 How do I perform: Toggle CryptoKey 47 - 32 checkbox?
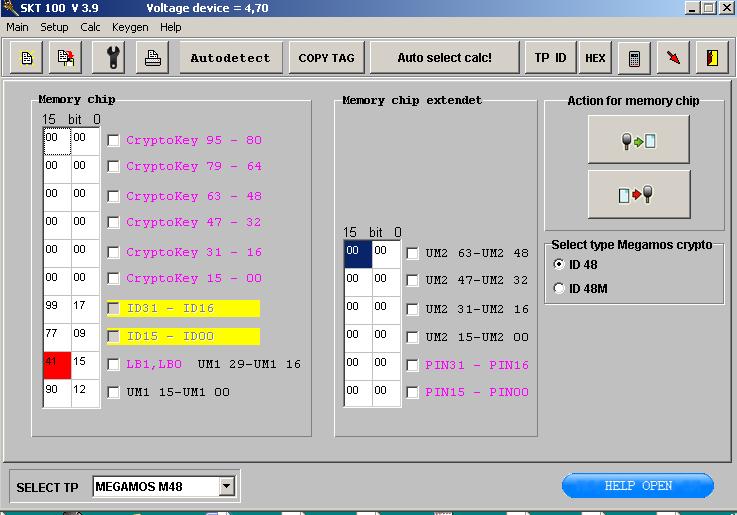[113, 222]
